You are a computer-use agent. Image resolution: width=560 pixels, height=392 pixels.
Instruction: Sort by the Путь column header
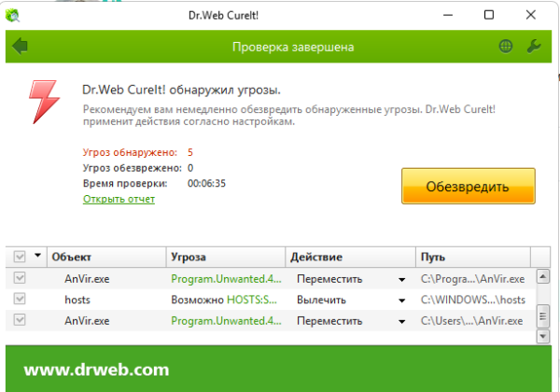point(473,257)
